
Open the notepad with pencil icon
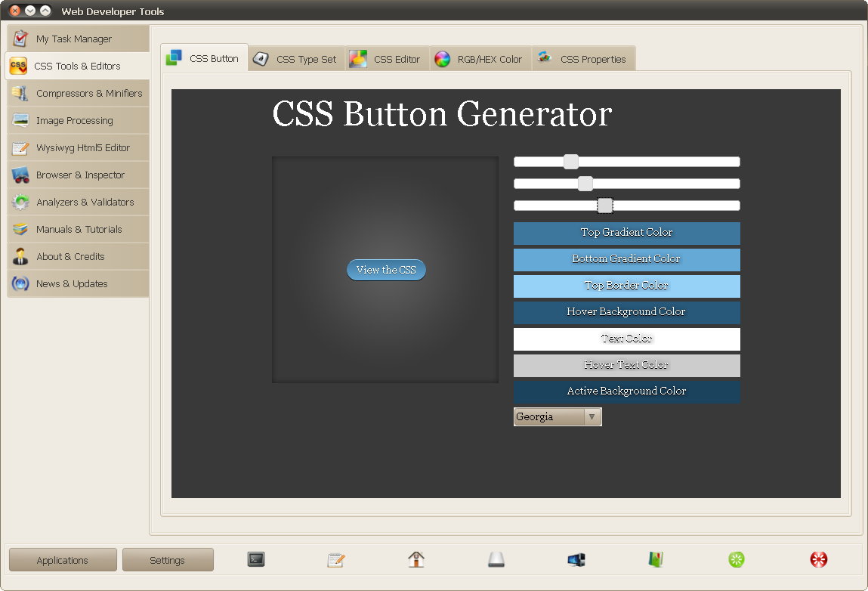336,560
